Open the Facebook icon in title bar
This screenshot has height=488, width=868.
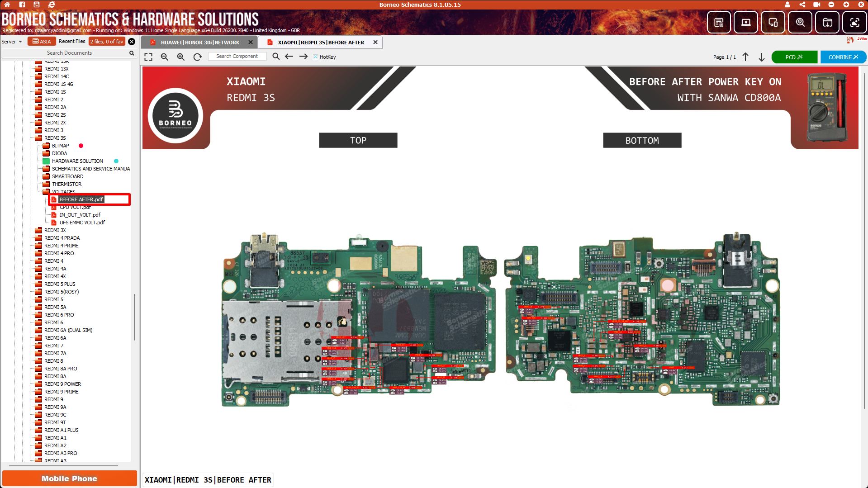coord(22,5)
